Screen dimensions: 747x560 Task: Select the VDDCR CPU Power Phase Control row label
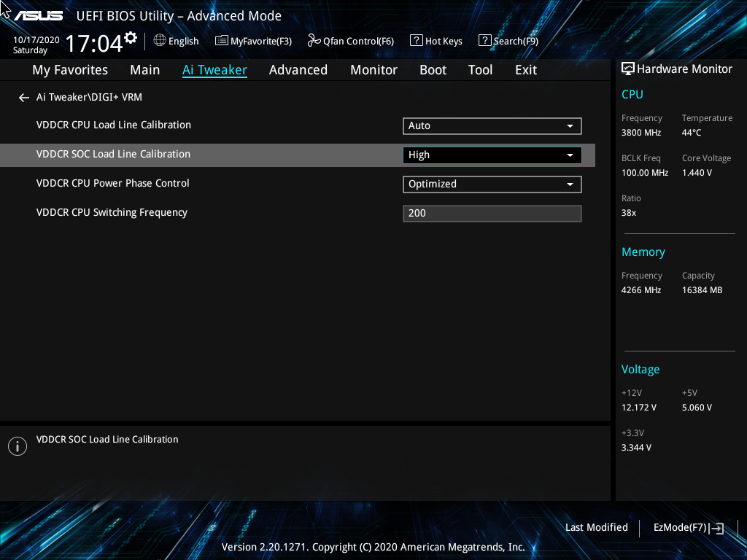(113, 183)
